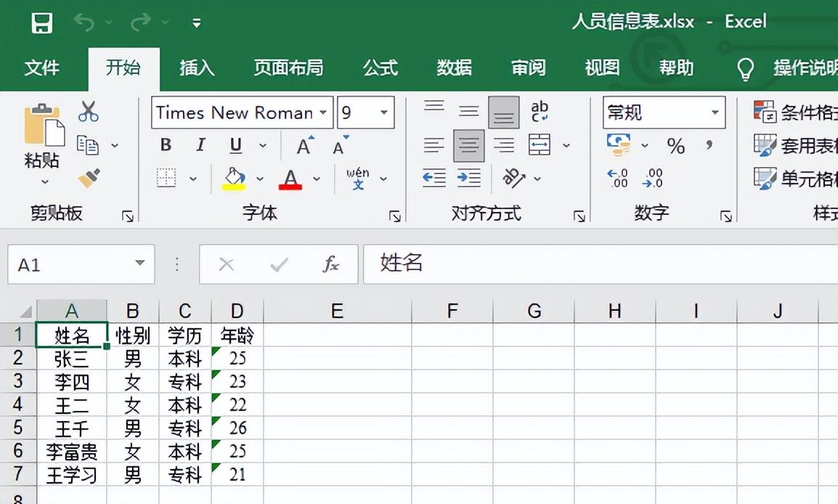This screenshot has height=504, width=838.
Task: Select cell D3 containing 23
Action: 236,381
